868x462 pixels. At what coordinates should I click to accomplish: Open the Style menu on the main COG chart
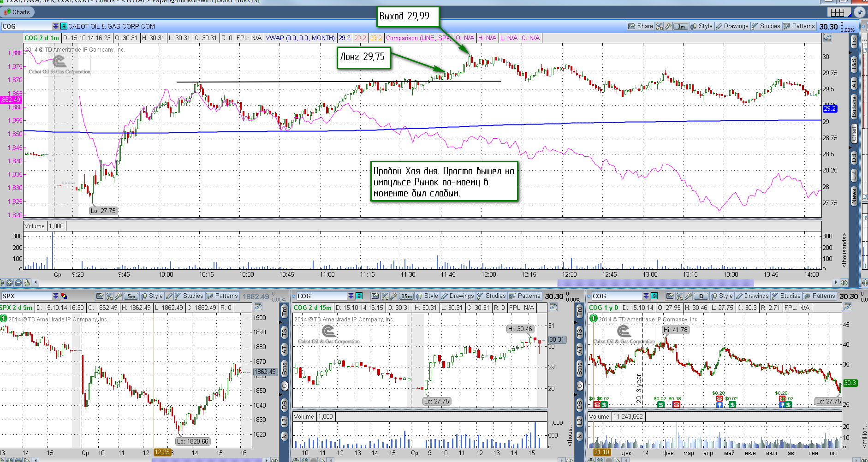pos(702,26)
